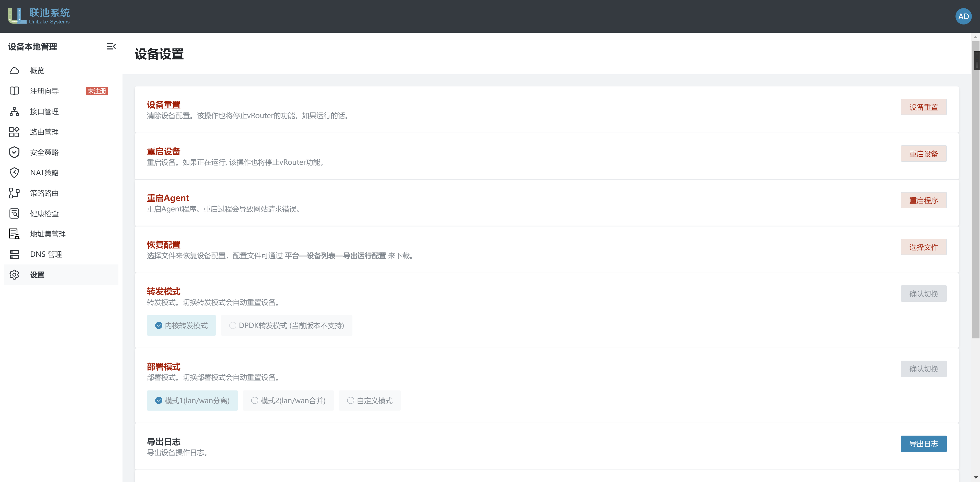Select 策略路由 in the sidebar
Screen dimensions: 980x482
tap(61, 193)
